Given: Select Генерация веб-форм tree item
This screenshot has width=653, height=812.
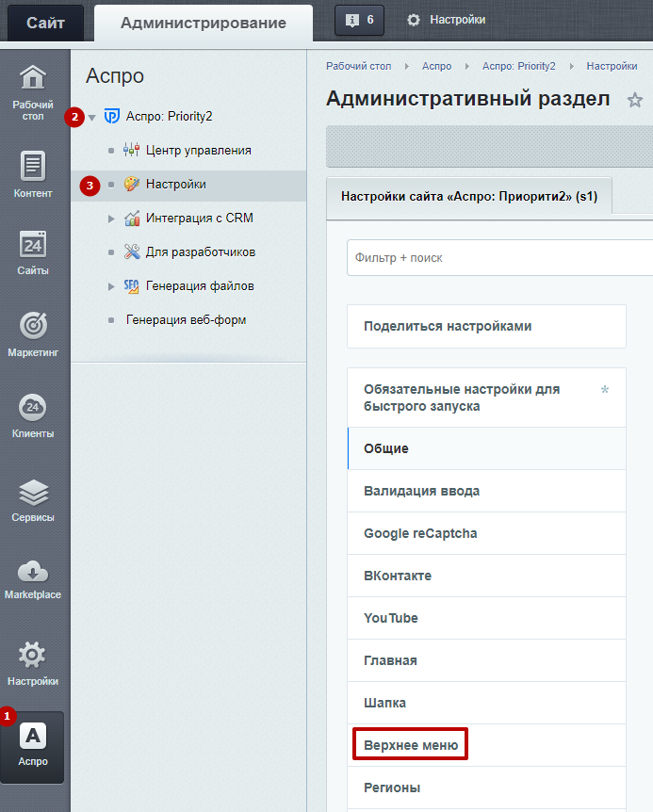Looking at the screenshot, I should (x=186, y=319).
